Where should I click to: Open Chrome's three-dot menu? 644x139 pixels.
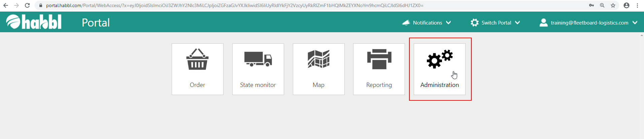[637, 5]
